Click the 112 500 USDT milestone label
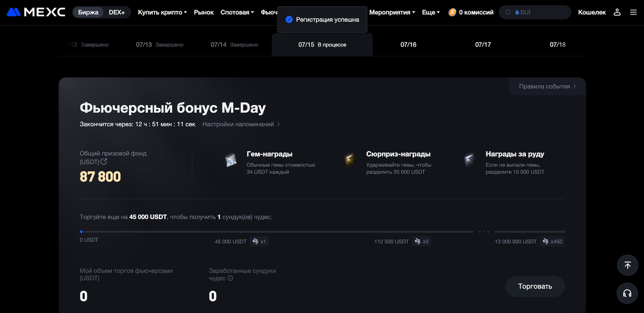This screenshot has width=644, height=313. click(391, 242)
